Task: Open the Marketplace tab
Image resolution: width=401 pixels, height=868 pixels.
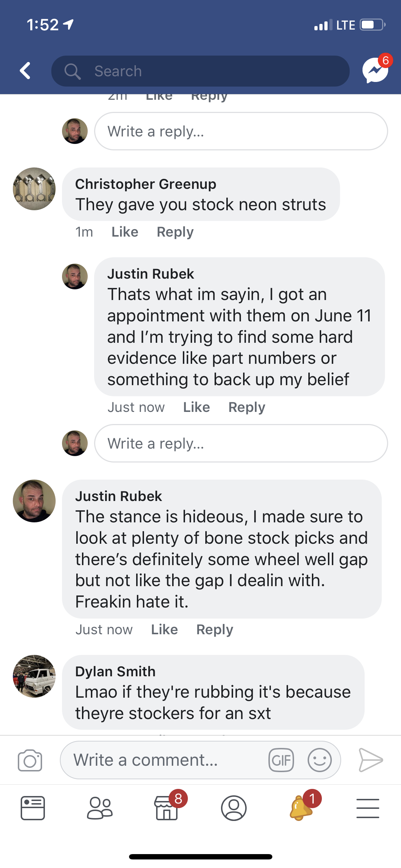Action: 166,808
